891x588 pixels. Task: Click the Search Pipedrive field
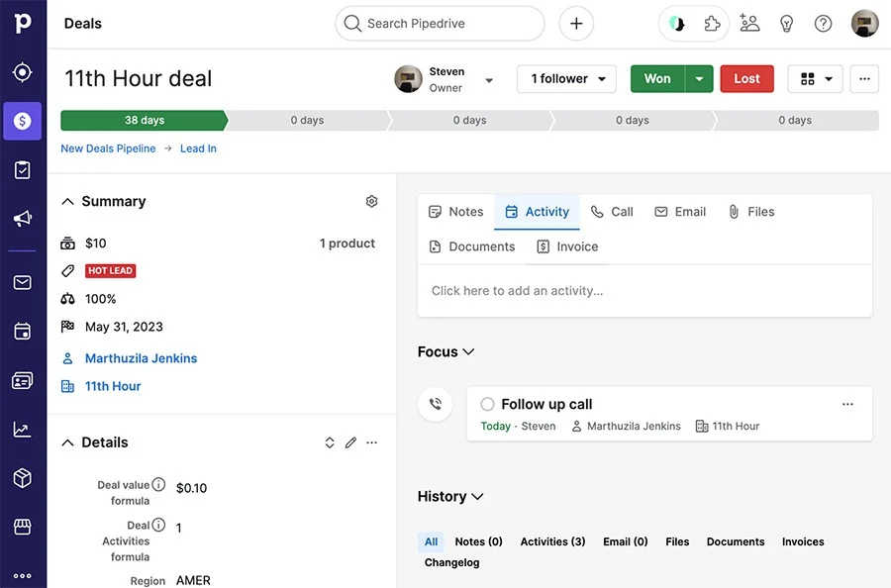(x=440, y=23)
